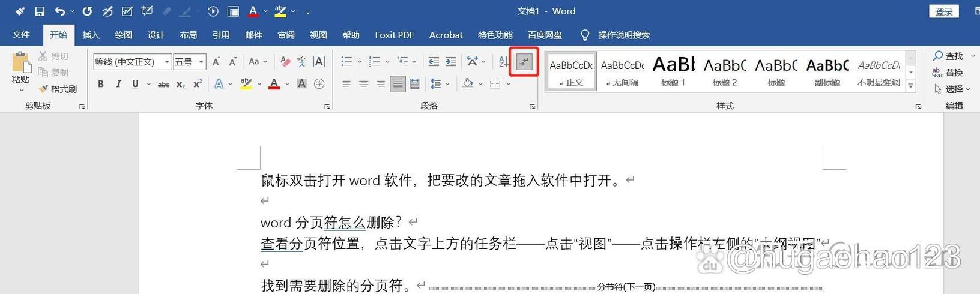Expand the borders dropdown arrow
980x294 pixels.
coord(509,84)
